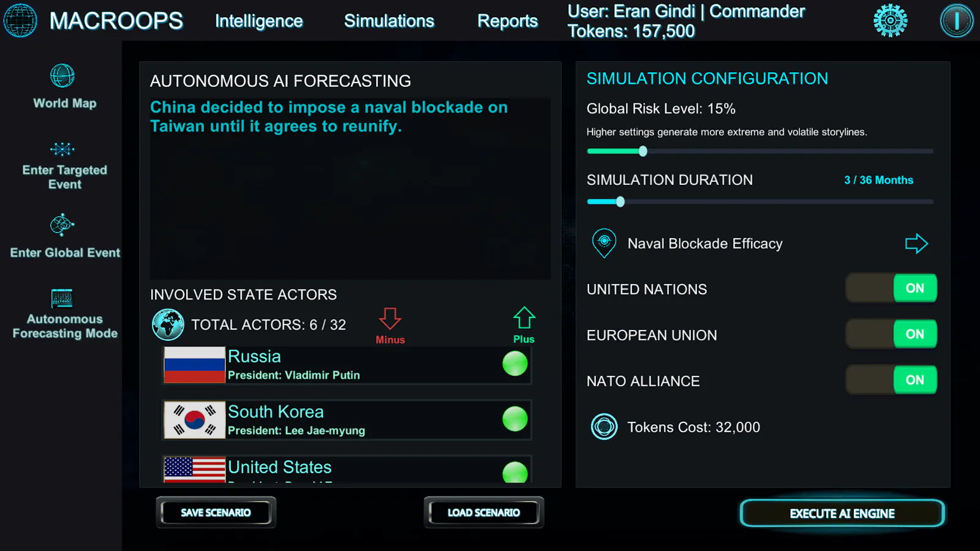This screenshot has width=980, height=551.
Task: Open Autonomous Forecasting Mode icon
Action: point(62,298)
